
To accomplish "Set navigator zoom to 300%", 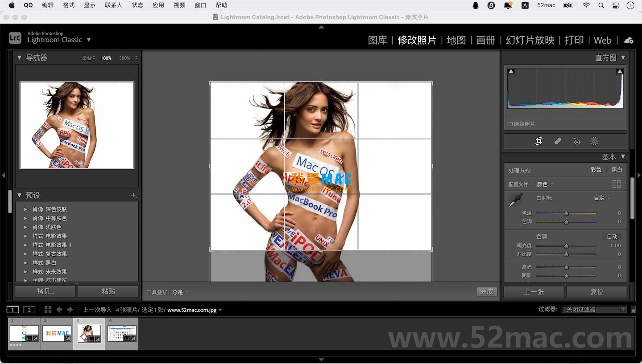I will click(124, 58).
